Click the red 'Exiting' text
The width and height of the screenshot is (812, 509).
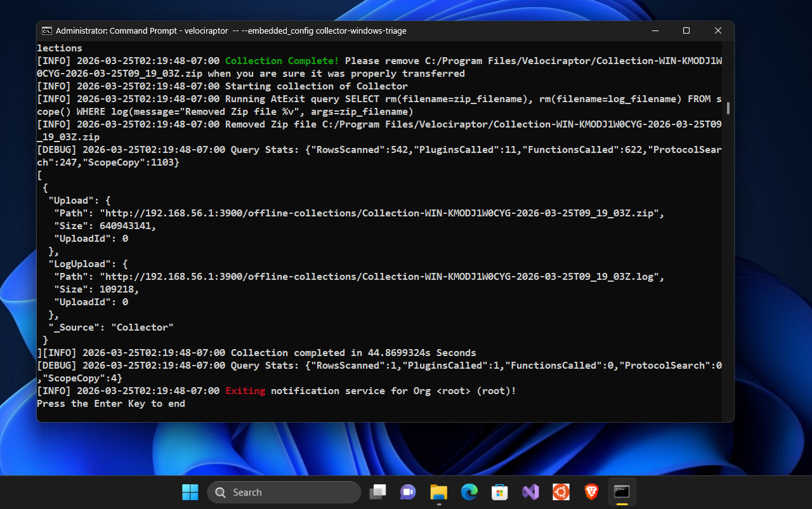tap(246, 391)
